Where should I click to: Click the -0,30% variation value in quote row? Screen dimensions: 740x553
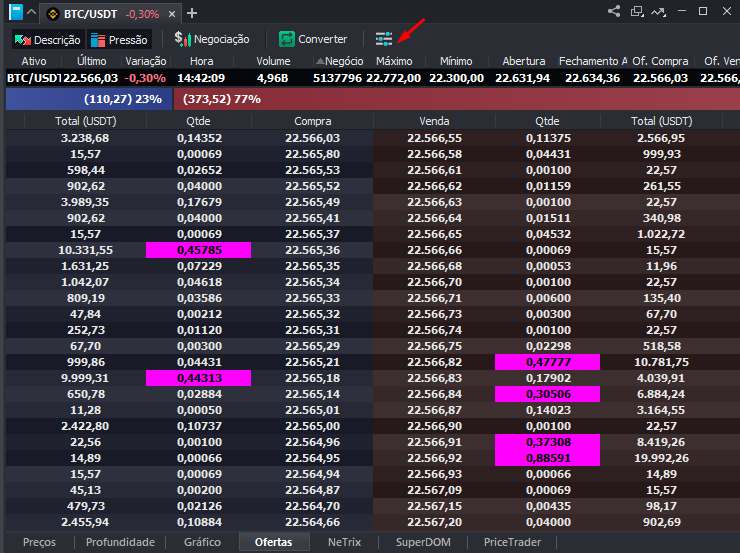click(145, 78)
